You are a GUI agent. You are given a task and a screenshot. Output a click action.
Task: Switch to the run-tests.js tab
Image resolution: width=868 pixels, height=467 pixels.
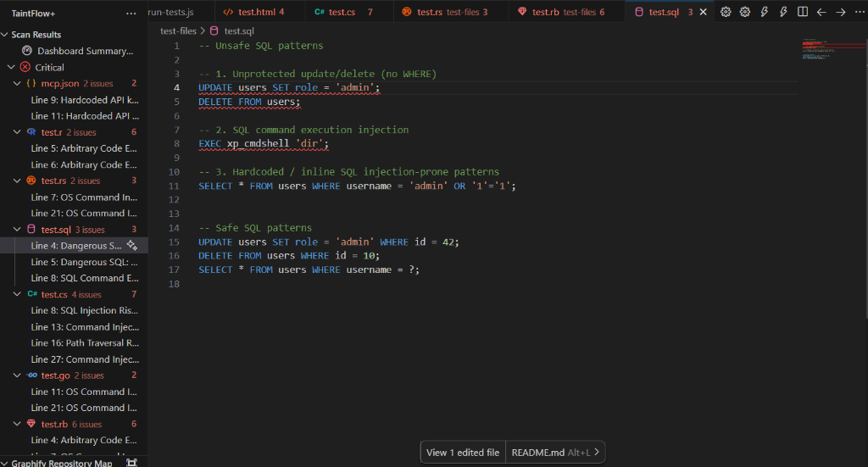180,12
